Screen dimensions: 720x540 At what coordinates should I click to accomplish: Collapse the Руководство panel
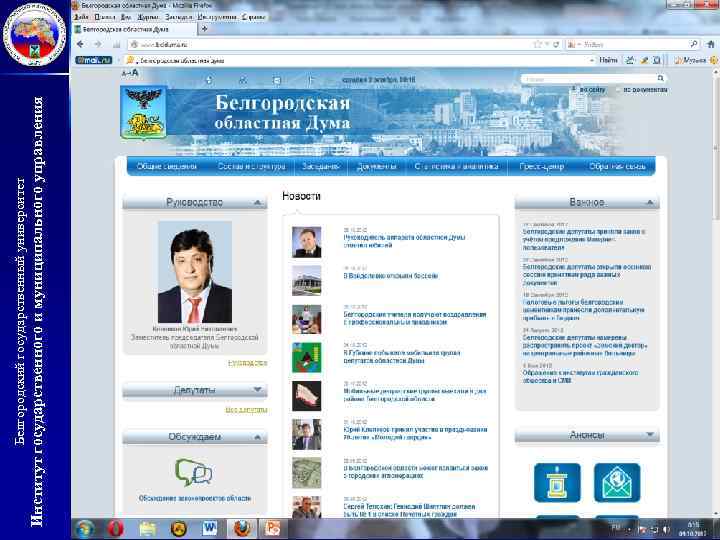[258, 202]
